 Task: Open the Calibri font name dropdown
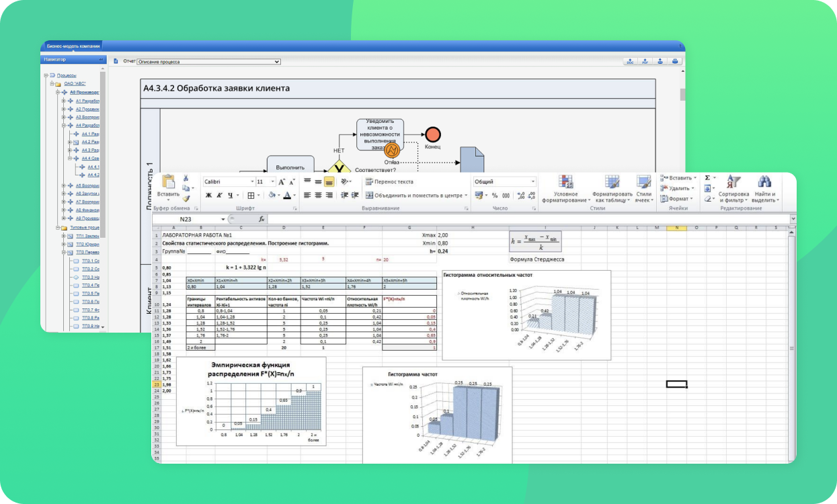tap(229, 181)
